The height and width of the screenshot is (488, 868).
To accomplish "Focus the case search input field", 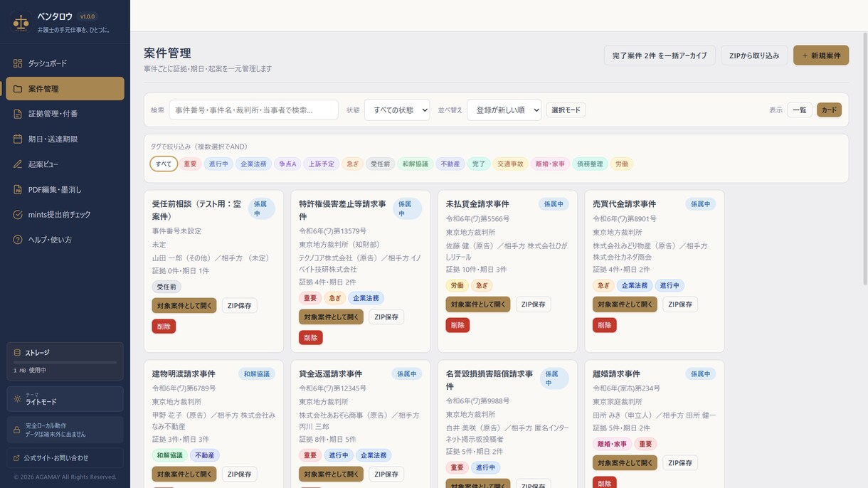I will 253,110.
